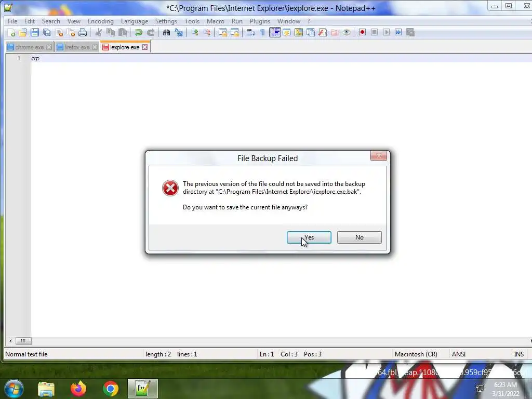This screenshot has height=399, width=532.
Task: Click the Cut scissors icon
Action: pyautogui.click(x=99, y=33)
